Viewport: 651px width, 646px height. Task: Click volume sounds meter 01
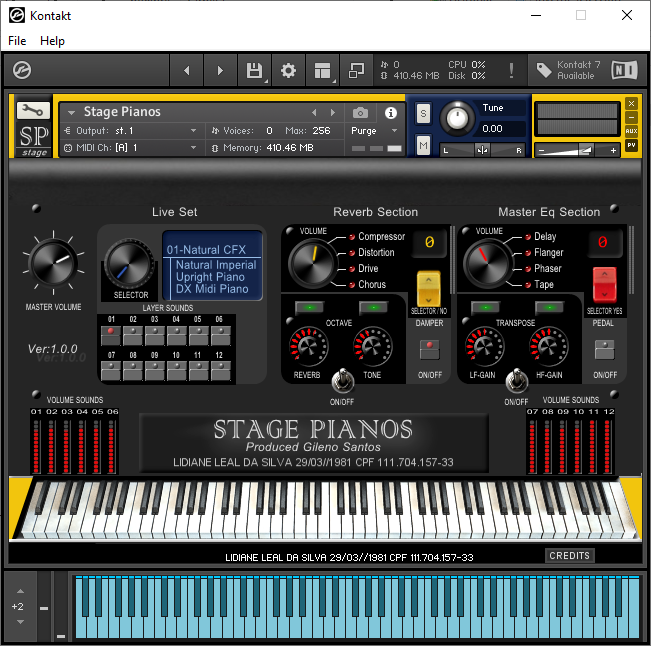36,446
